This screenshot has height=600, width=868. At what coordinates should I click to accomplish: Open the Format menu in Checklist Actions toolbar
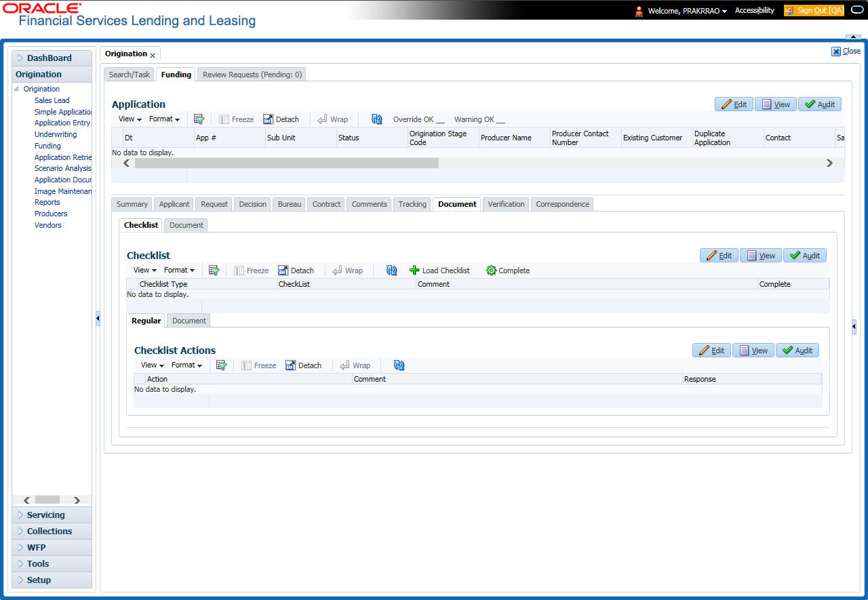click(x=186, y=365)
